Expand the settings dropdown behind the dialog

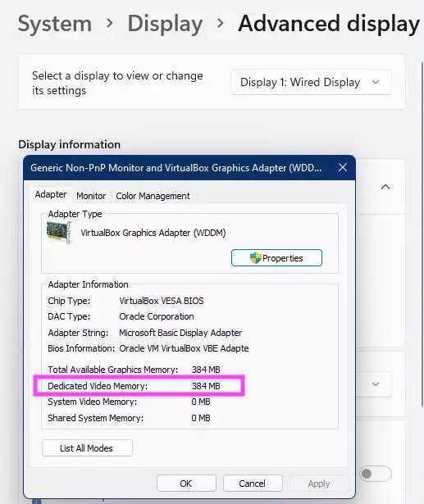pos(376,384)
